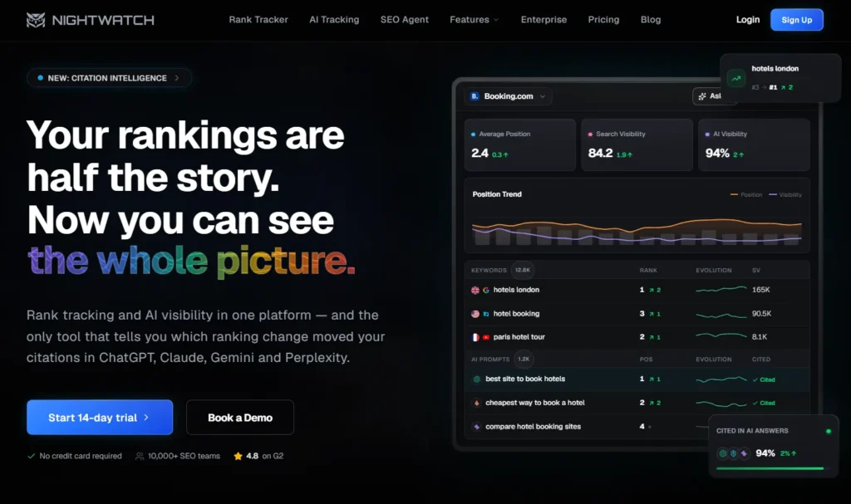Click the green status dot on Cited in AI Answers card
Viewport: 851px width, 504px height.
coord(829,431)
